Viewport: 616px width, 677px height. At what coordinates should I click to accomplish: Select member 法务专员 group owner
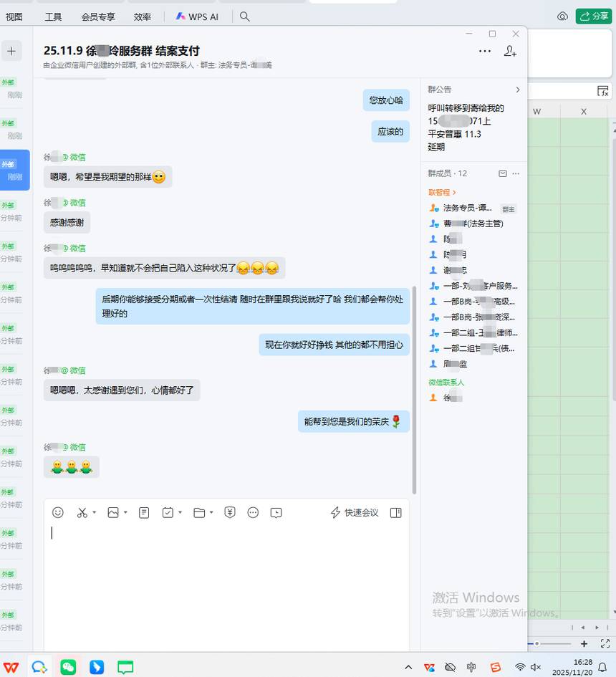[x=473, y=208]
